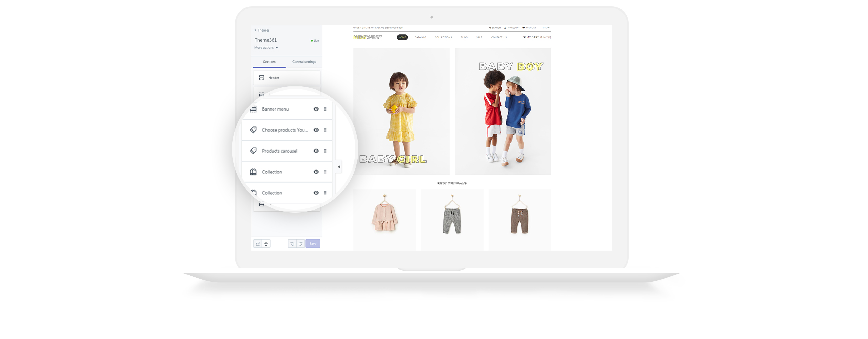Click the Save button

pos(313,244)
